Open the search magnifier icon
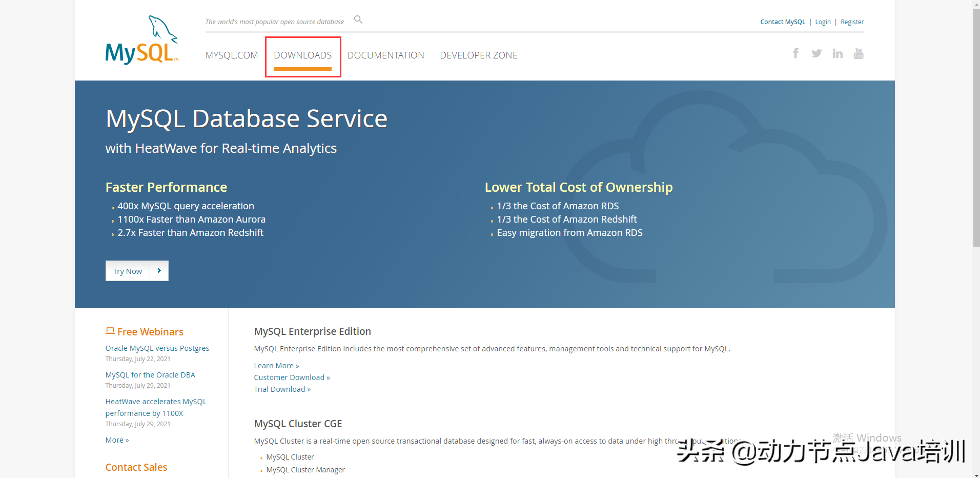The height and width of the screenshot is (478, 980). coord(358,19)
